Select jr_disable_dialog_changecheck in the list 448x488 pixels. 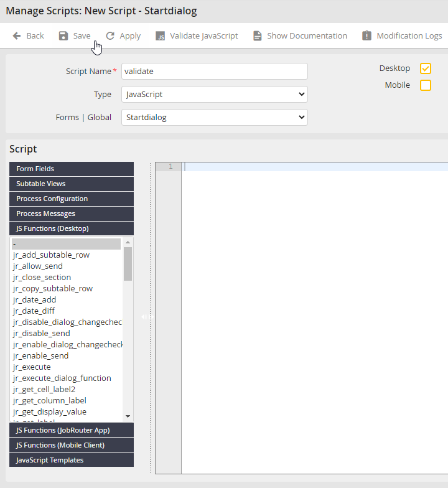tap(66, 322)
